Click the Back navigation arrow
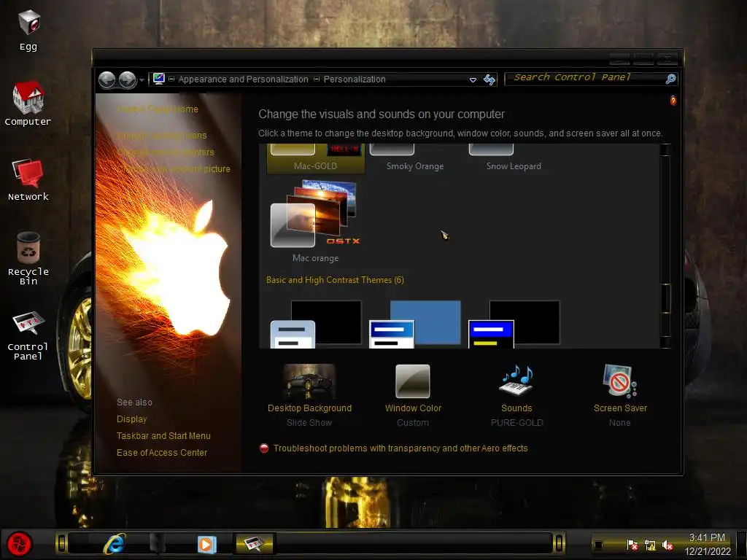Image resolution: width=747 pixels, height=560 pixels. coord(107,79)
